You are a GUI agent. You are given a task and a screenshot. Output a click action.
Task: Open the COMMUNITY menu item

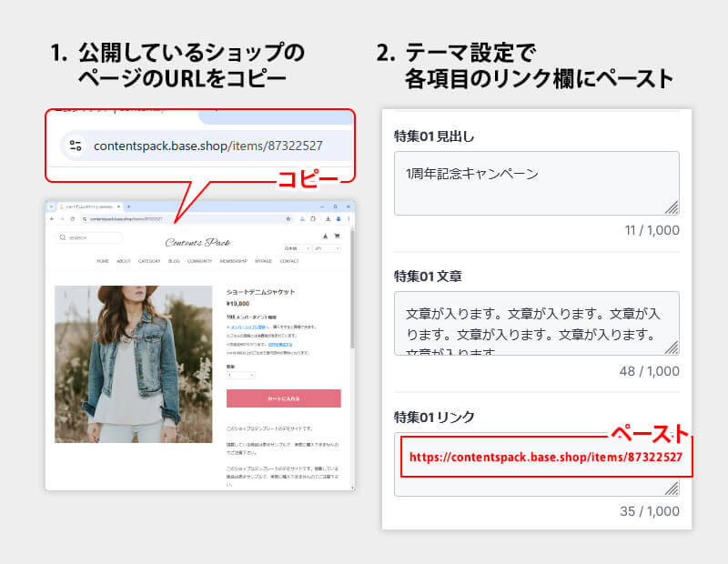[199, 261]
